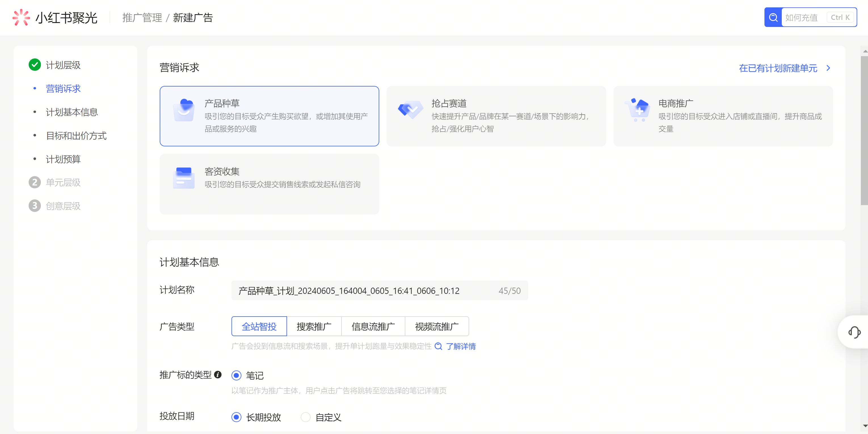
Task: Select the 笔记 radio button
Action: click(x=236, y=375)
